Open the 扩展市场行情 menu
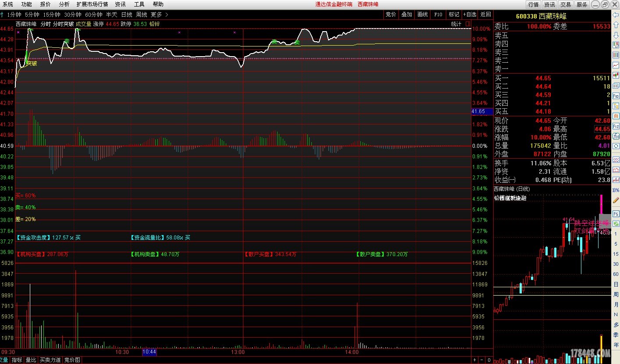This screenshot has height=364, width=620. [x=92, y=4]
